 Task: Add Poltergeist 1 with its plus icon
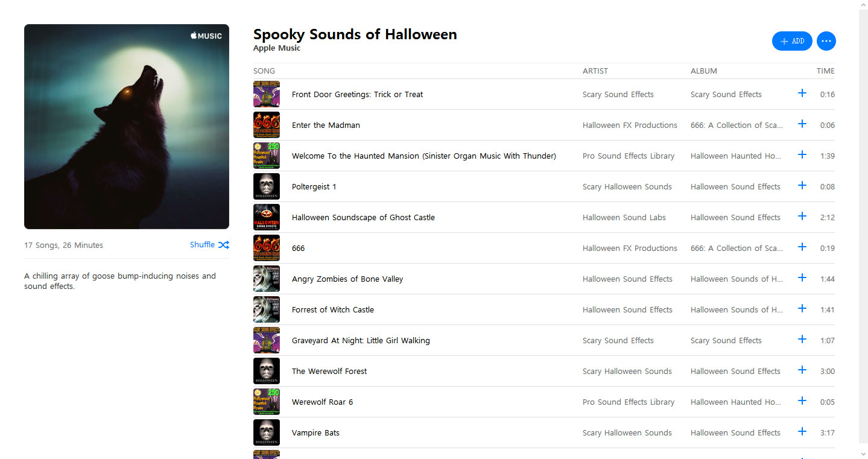click(x=802, y=186)
